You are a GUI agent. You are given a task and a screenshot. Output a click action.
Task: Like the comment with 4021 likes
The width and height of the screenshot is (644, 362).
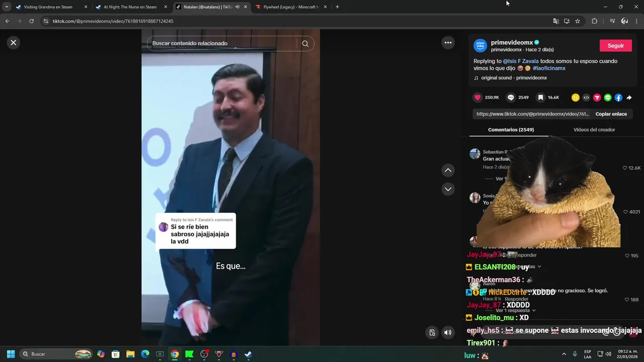tap(625, 212)
